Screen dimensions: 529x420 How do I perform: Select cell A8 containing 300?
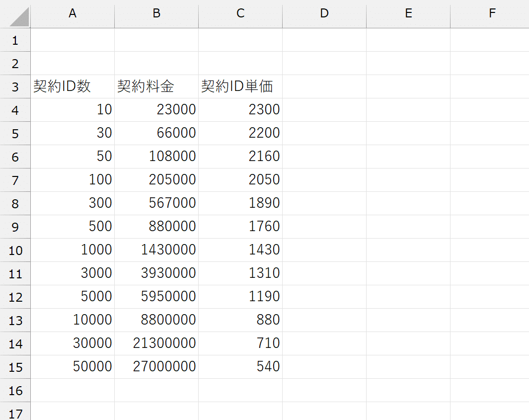point(73,203)
